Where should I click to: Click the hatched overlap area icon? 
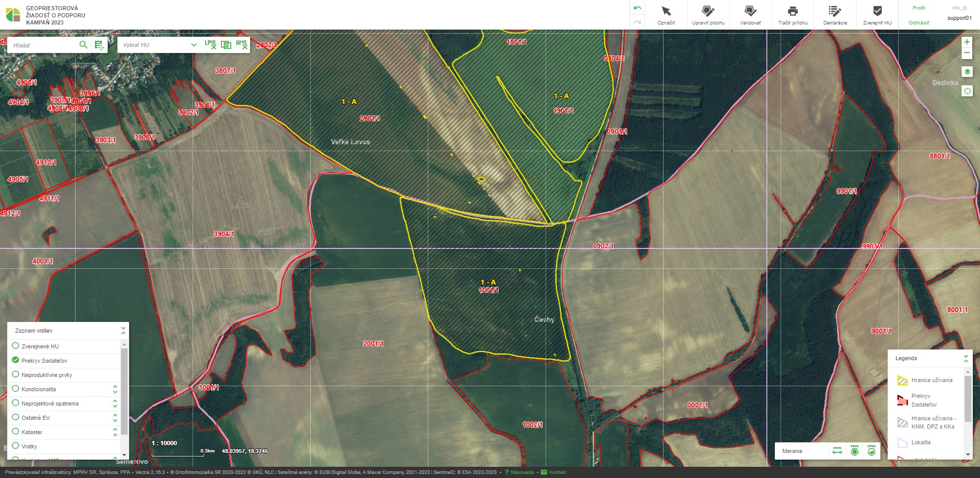click(x=226, y=45)
